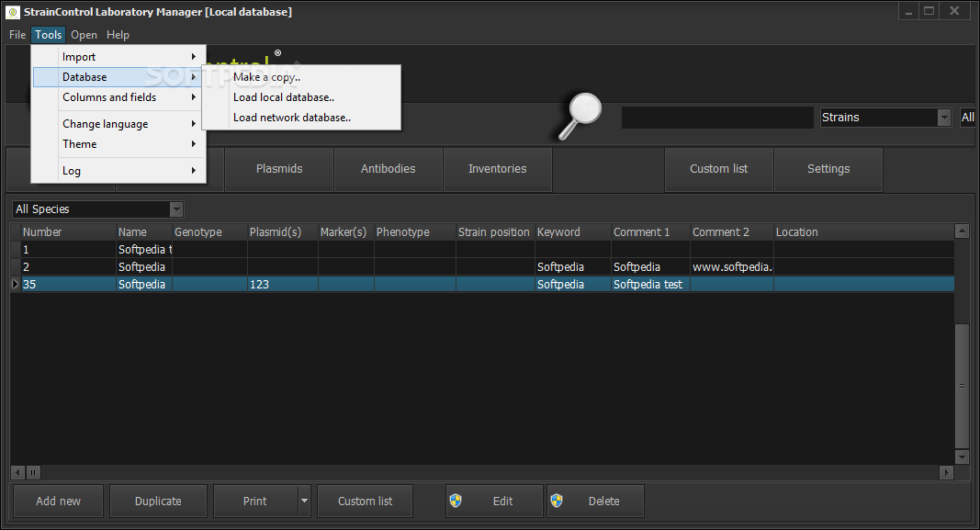Click the Duplicate button
980x530 pixels.
pos(158,501)
